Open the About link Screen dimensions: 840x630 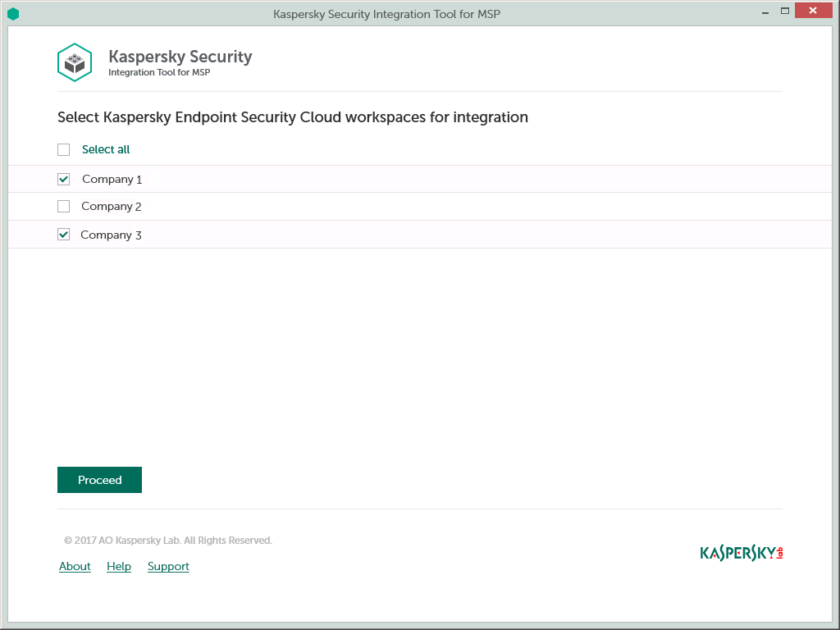(x=75, y=567)
